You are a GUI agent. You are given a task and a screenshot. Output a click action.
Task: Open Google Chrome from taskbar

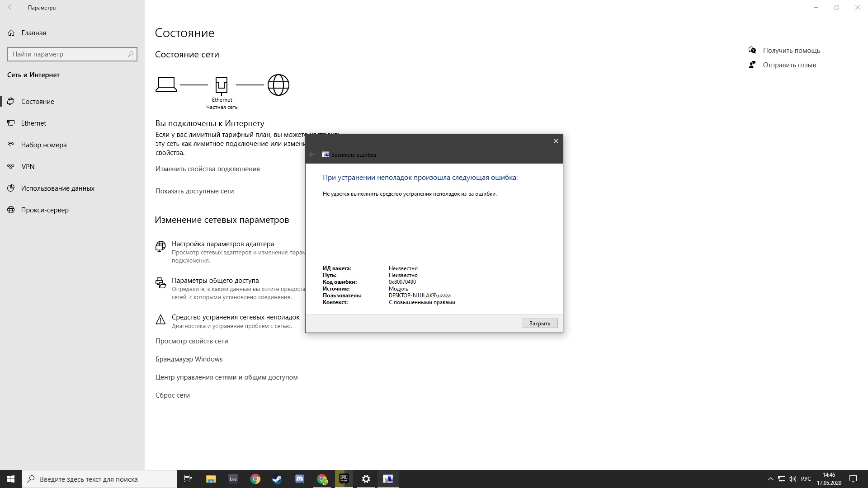[255, 479]
